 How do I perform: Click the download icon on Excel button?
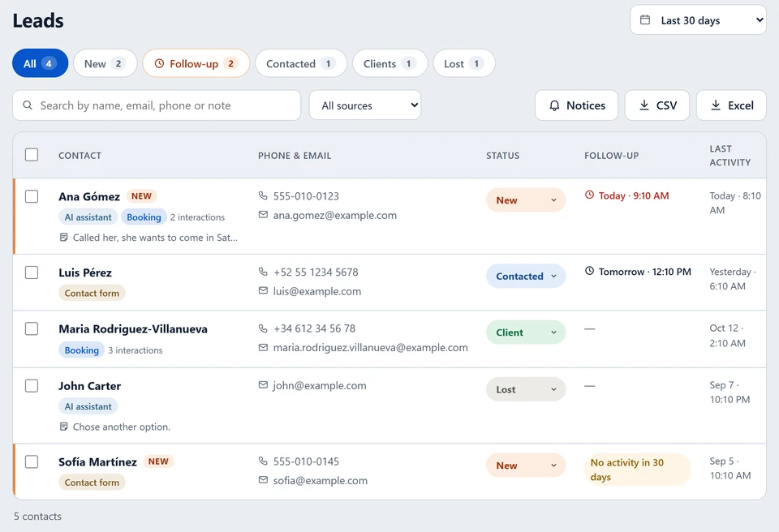[716, 105]
